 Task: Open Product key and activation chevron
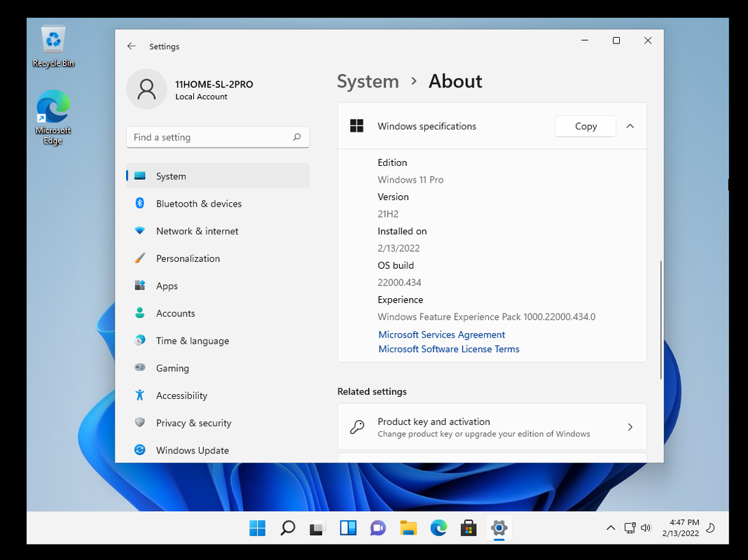point(630,427)
